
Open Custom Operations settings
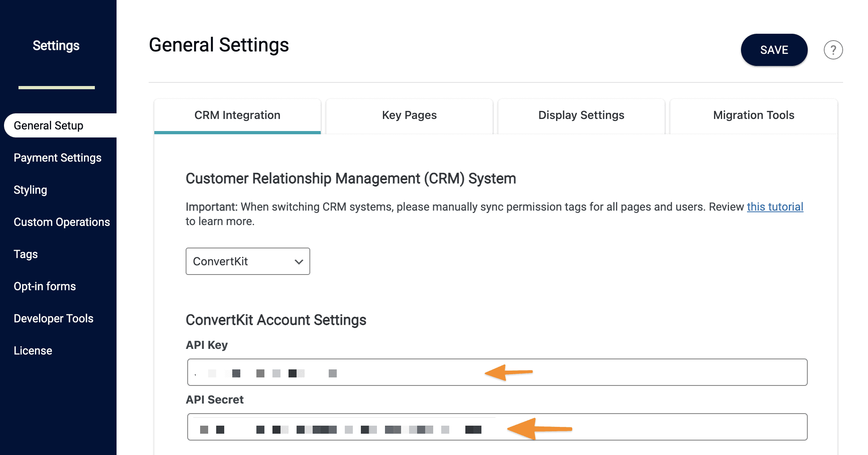pyautogui.click(x=62, y=221)
